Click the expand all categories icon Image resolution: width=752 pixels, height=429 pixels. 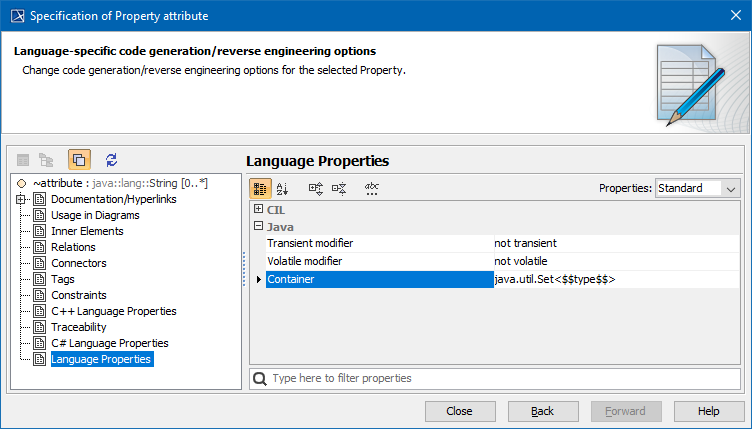coord(316,188)
